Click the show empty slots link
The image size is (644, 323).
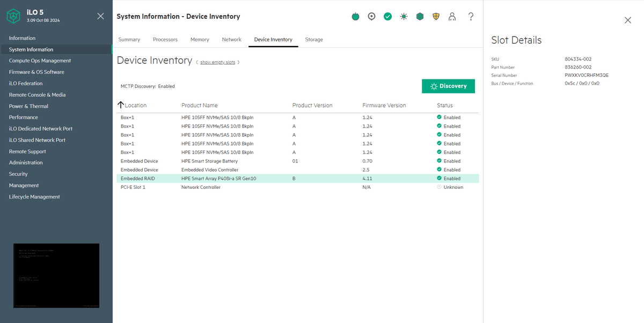tap(217, 62)
